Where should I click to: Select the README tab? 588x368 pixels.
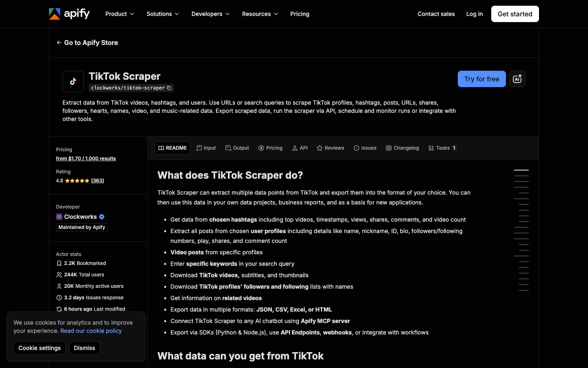pos(172,148)
